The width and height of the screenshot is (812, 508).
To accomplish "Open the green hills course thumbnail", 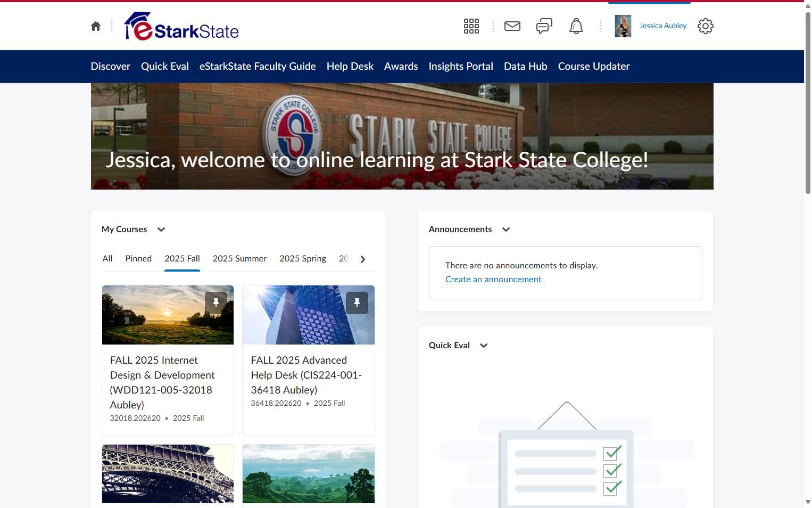I will (x=309, y=474).
